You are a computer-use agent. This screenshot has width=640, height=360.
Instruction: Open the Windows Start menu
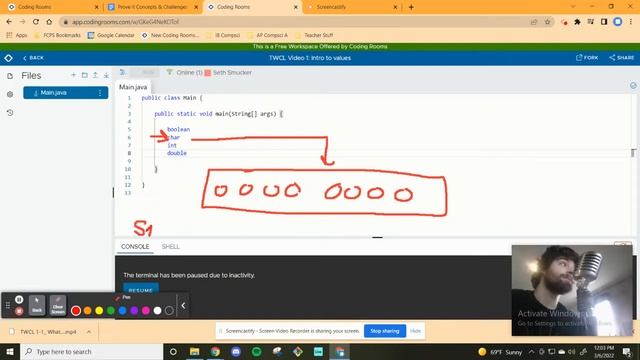[x=10, y=351]
